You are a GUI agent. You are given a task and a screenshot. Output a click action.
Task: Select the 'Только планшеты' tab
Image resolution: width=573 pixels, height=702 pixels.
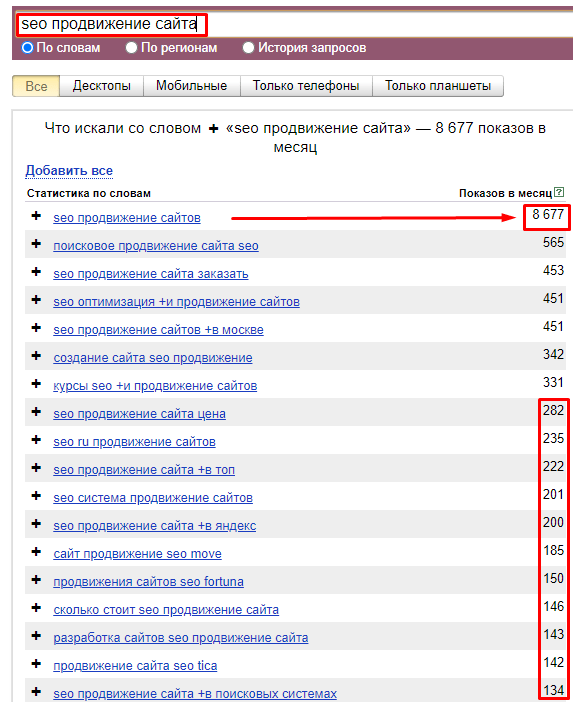438,86
